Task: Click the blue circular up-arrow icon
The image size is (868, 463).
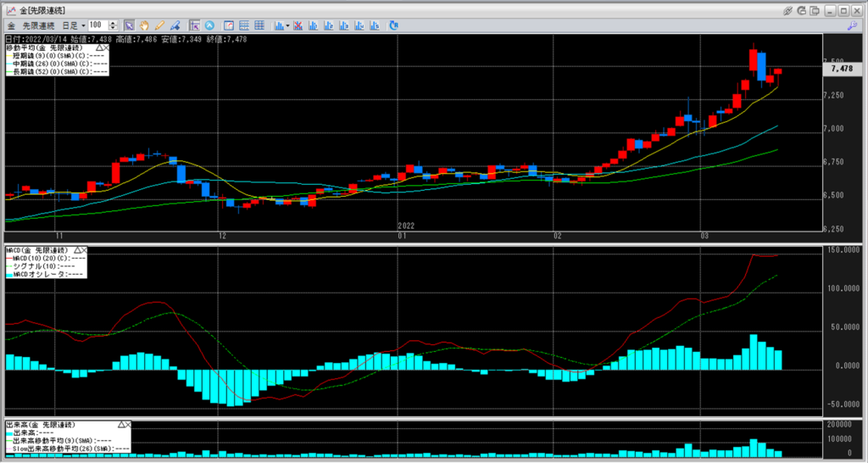Action: tap(209, 25)
